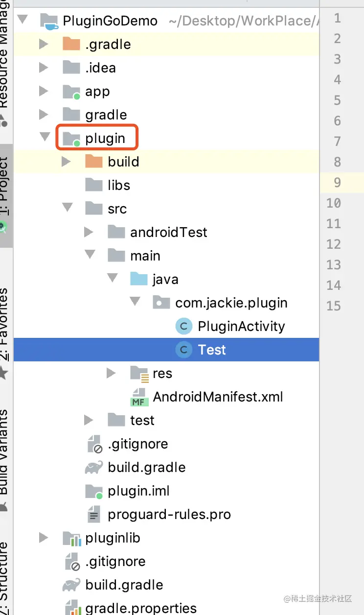Click the gradle.properties file icon
This screenshot has width=364, height=615.
(72, 608)
